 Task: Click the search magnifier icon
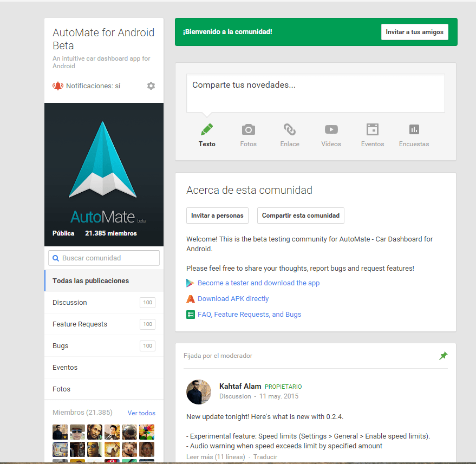56,258
